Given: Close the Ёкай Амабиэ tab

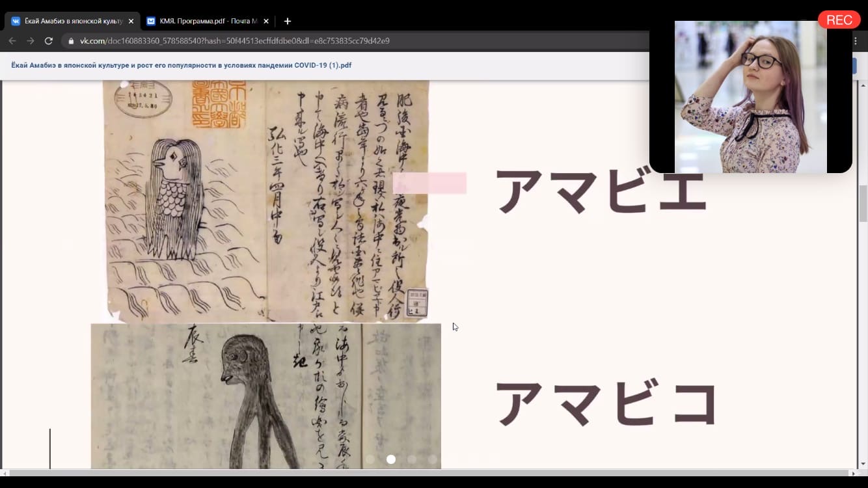Looking at the screenshot, I should click(x=131, y=21).
